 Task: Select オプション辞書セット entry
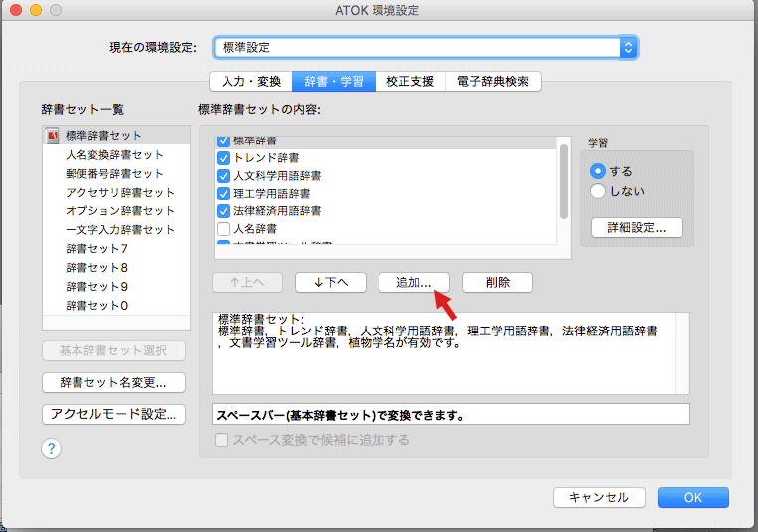[116, 211]
